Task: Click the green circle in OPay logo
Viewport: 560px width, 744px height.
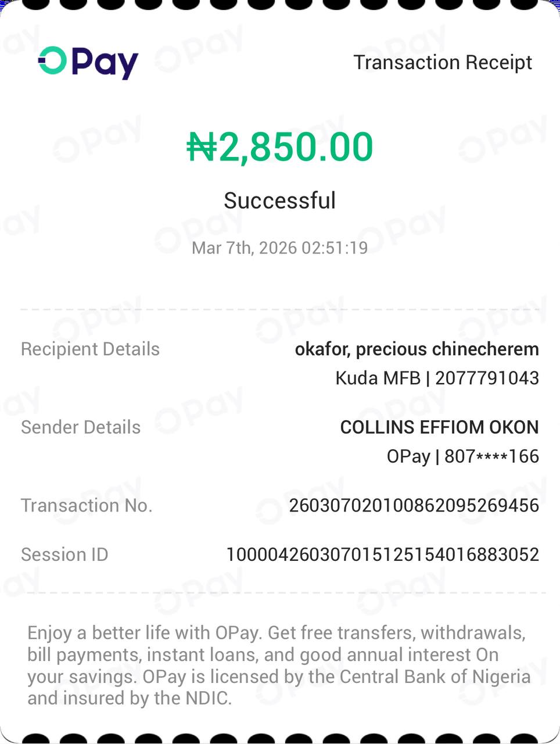Action: click(52, 60)
